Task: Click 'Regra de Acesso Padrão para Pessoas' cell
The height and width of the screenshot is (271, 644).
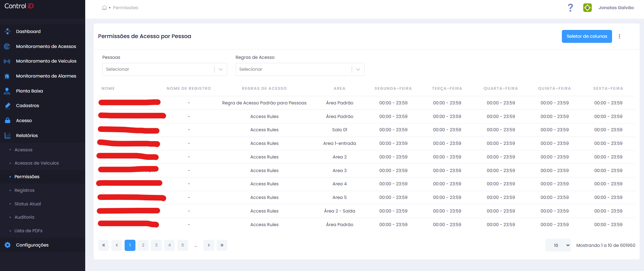Action: coord(264,103)
